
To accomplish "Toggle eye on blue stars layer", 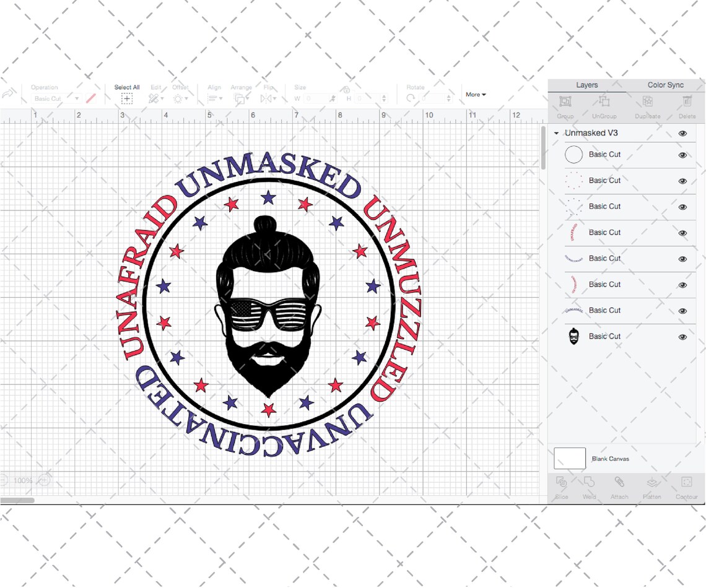I will coord(682,207).
